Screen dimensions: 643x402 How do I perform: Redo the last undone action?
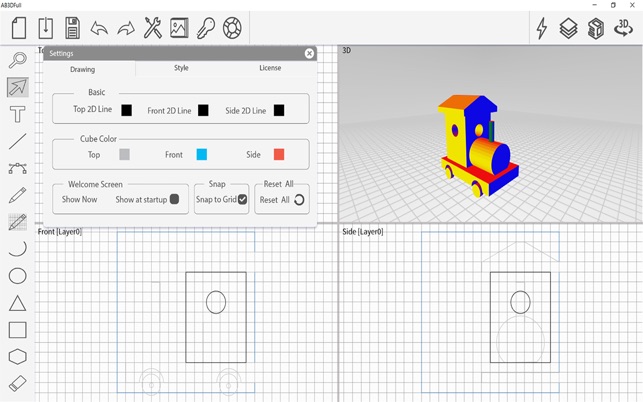pyautogui.click(x=126, y=28)
